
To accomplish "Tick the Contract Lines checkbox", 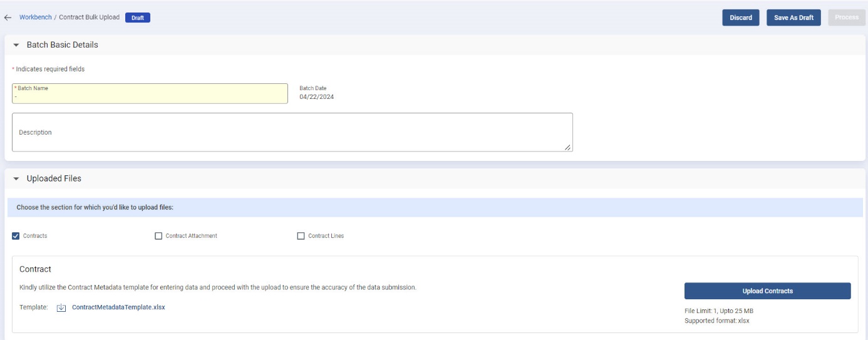I will point(301,236).
